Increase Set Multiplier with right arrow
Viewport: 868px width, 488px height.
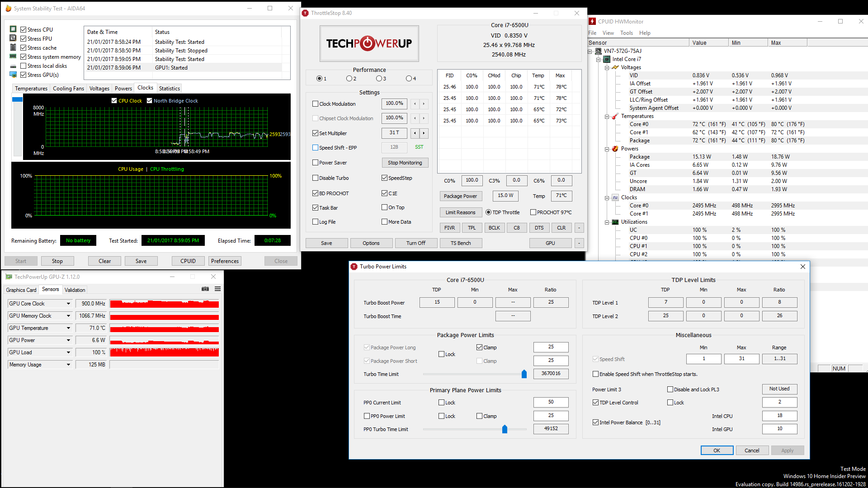click(x=424, y=133)
